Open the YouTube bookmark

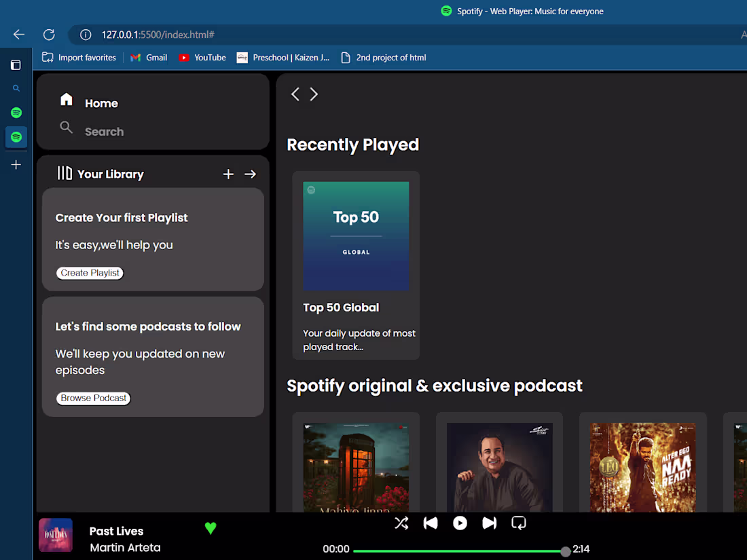pyautogui.click(x=202, y=57)
